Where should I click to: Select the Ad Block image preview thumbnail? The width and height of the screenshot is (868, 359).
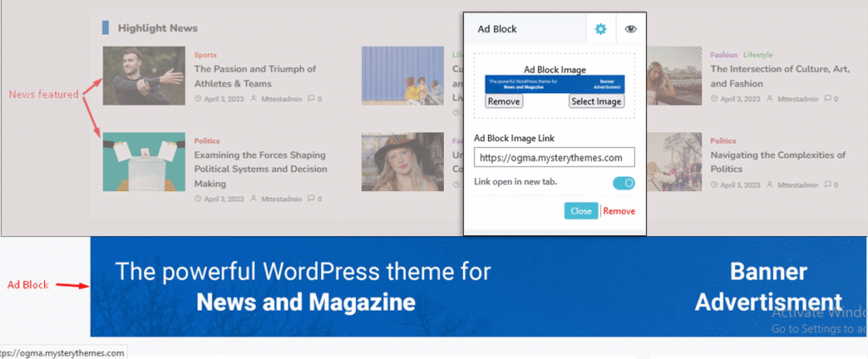[x=554, y=83]
